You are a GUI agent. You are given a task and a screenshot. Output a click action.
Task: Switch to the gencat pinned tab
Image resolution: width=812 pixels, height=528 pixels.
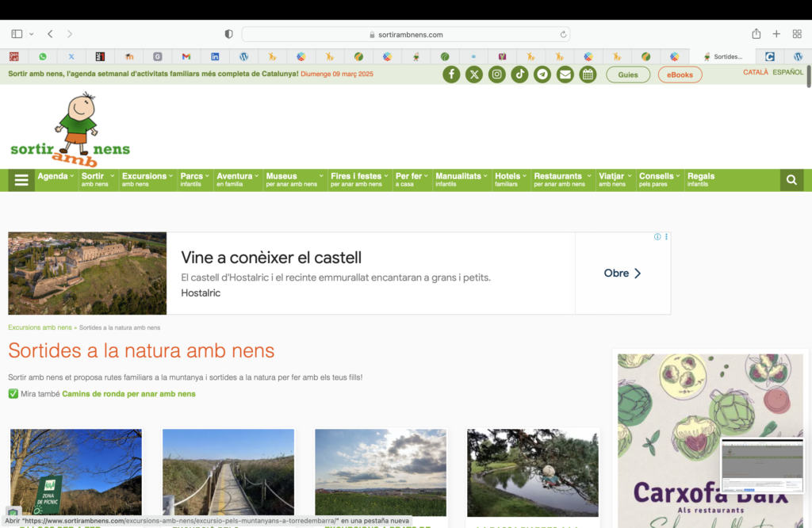(x=14, y=56)
